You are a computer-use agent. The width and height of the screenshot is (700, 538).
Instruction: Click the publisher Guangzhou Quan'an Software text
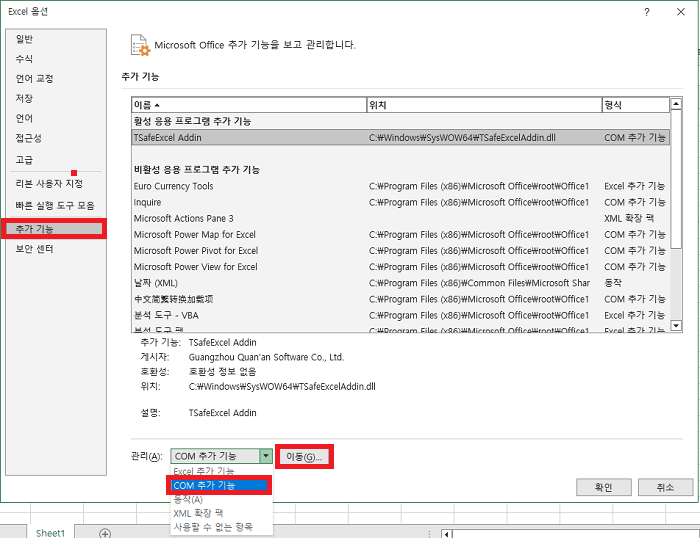266,357
